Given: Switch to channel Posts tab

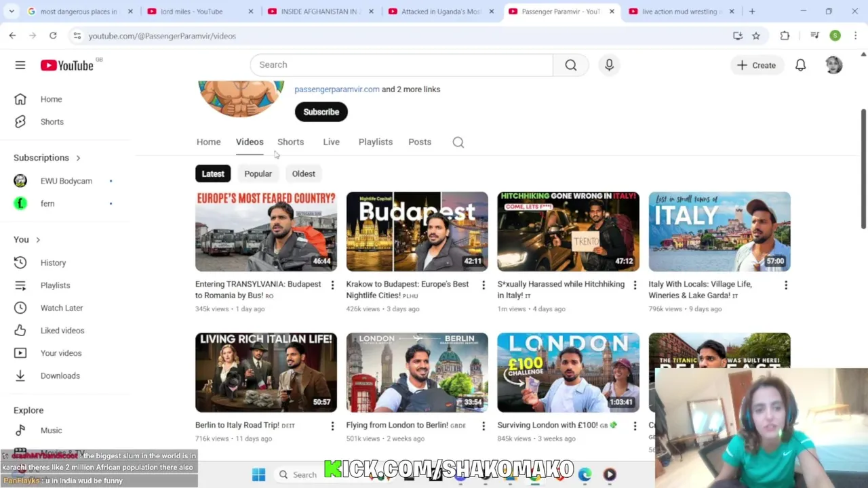Looking at the screenshot, I should point(420,142).
